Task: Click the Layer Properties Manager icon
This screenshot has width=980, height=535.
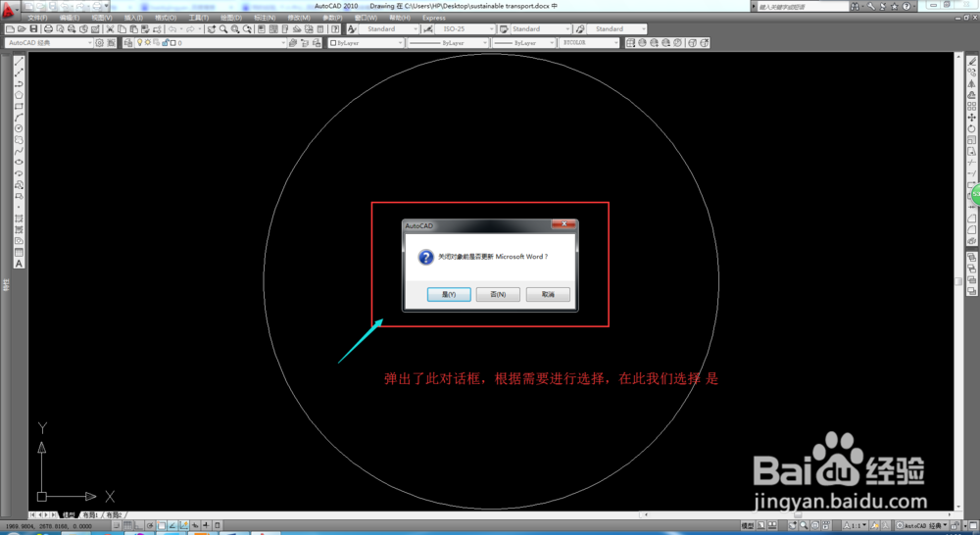Action: 128,42
